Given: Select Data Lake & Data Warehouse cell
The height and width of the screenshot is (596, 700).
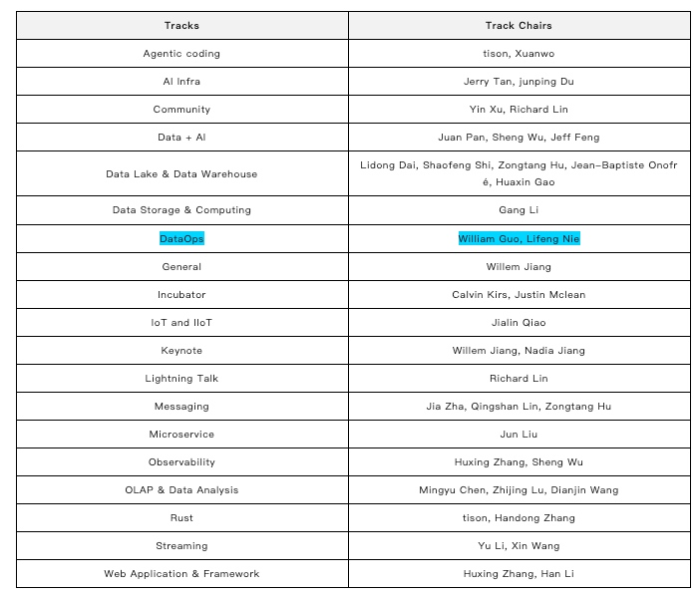Looking at the screenshot, I should pyautogui.click(x=181, y=173).
